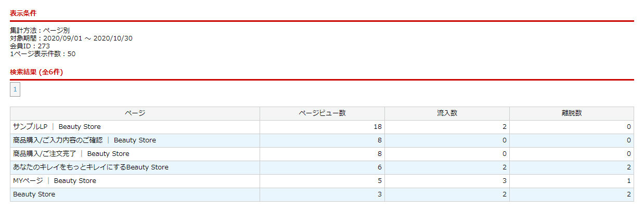
Task: Click the last row's plain Beauty Store page name
Action: pyautogui.click(x=34, y=194)
